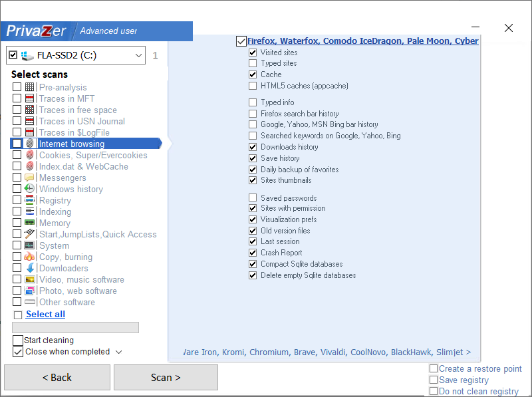The width and height of the screenshot is (532, 397).
Task: Uncheck the Visited sites option
Action: pos(253,53)
